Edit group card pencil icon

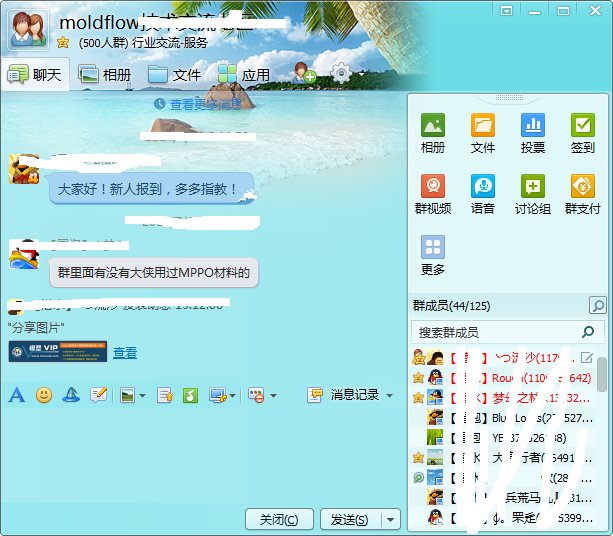[586, 357]
